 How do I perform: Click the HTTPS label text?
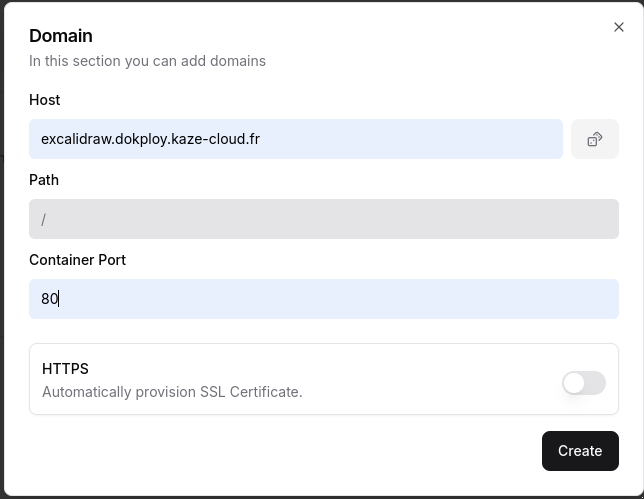coord(65,369)
